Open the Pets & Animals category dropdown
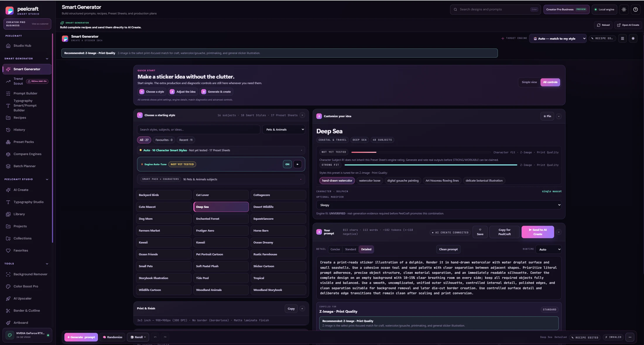This screenshot has width=644, height=345. tap(284, 129)
